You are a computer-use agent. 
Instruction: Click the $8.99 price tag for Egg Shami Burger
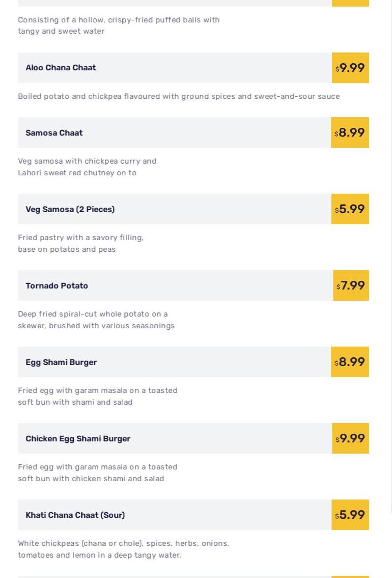click(x=350, y=362)
